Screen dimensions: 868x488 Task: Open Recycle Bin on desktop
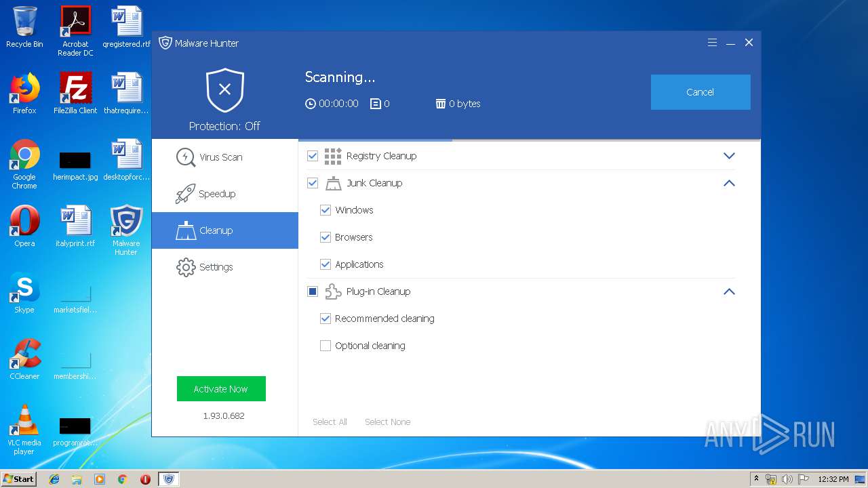[x=24, y=28]
